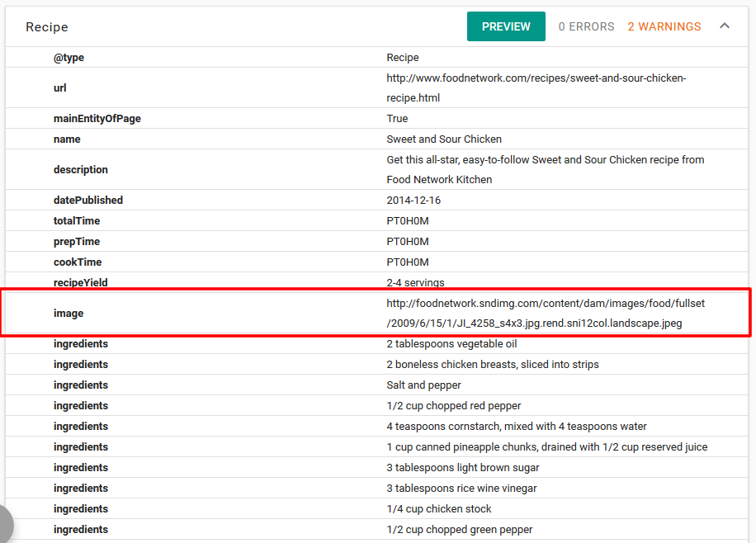Click the name row, Sweet and Sour Chicken
The height and width of the screenshot is (543, 756).
[x=443, y=139]
